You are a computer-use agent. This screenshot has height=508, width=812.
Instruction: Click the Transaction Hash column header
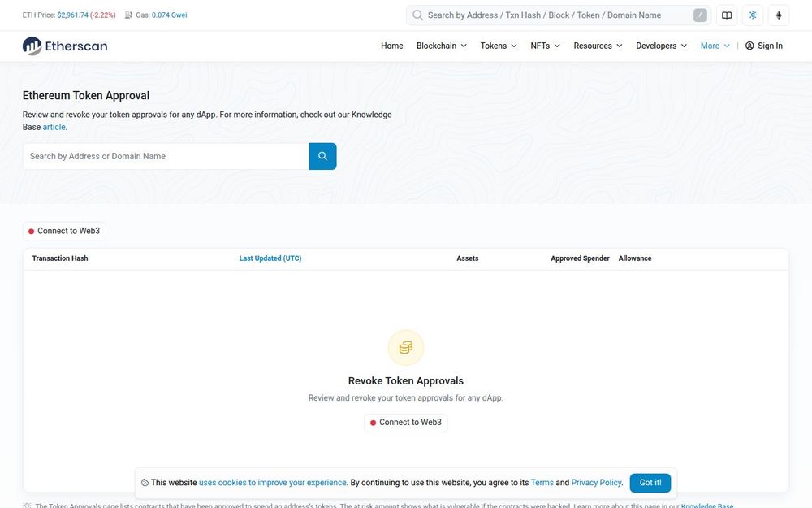pos(60,258)
